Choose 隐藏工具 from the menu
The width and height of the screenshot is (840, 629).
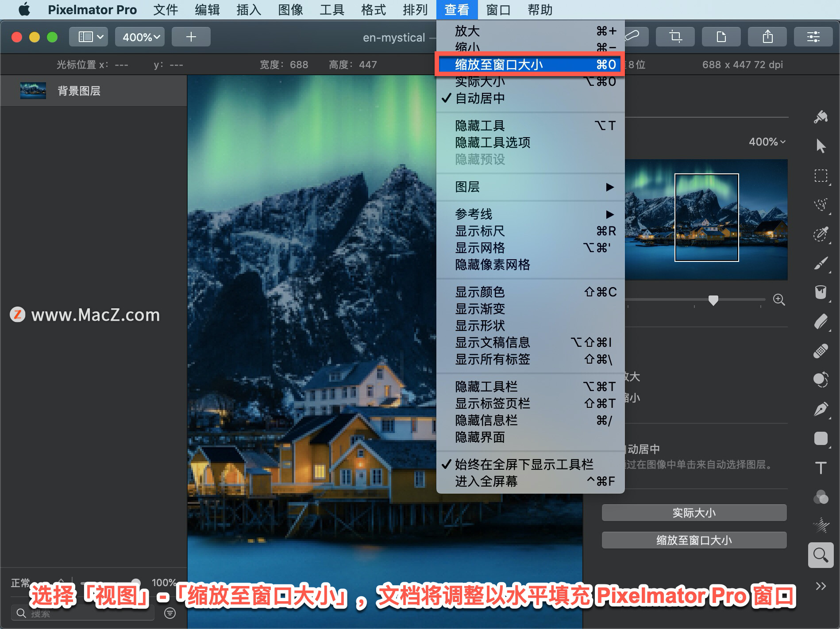pyautogui.click(x=530, y=126)
